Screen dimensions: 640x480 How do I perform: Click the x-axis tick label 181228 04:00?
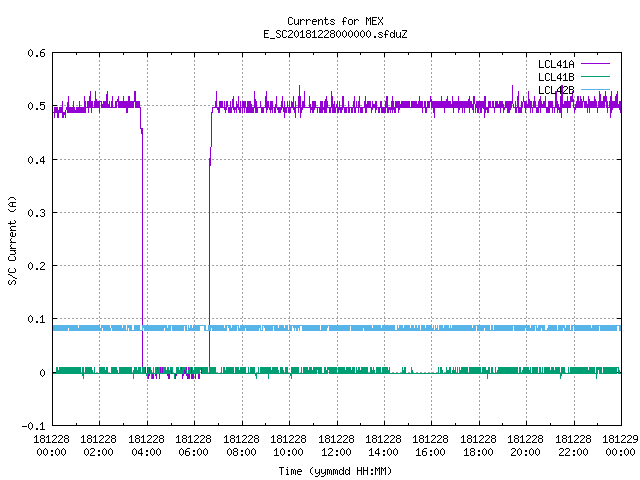tap(146, 446)
